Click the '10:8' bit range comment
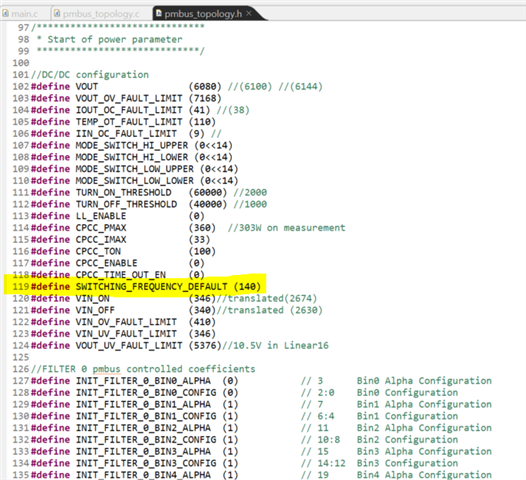Image resolution: width=526 pixels, height=480 pixels. (x=329, y=440)
